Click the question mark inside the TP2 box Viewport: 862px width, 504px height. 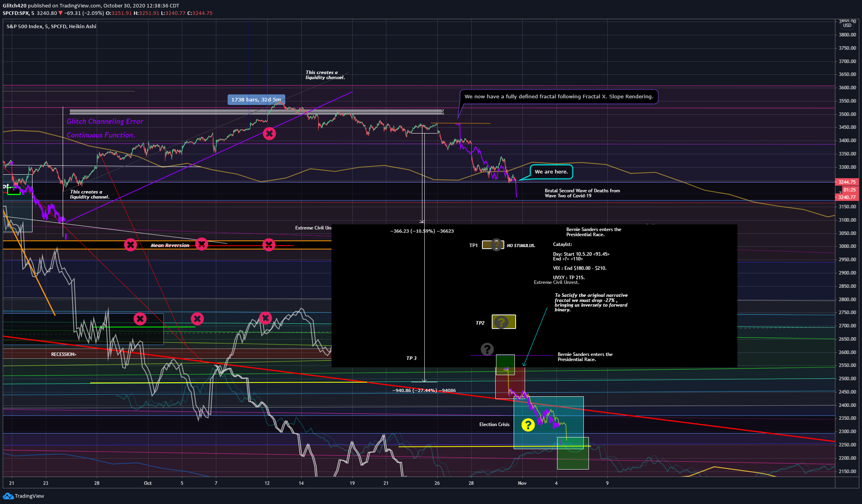coord(501,322)
